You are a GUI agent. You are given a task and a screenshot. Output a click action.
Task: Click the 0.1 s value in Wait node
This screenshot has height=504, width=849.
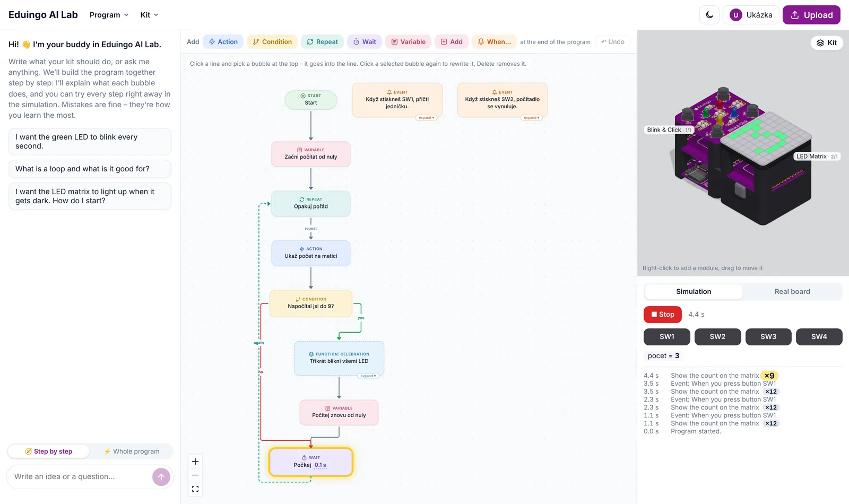[320, 465]
